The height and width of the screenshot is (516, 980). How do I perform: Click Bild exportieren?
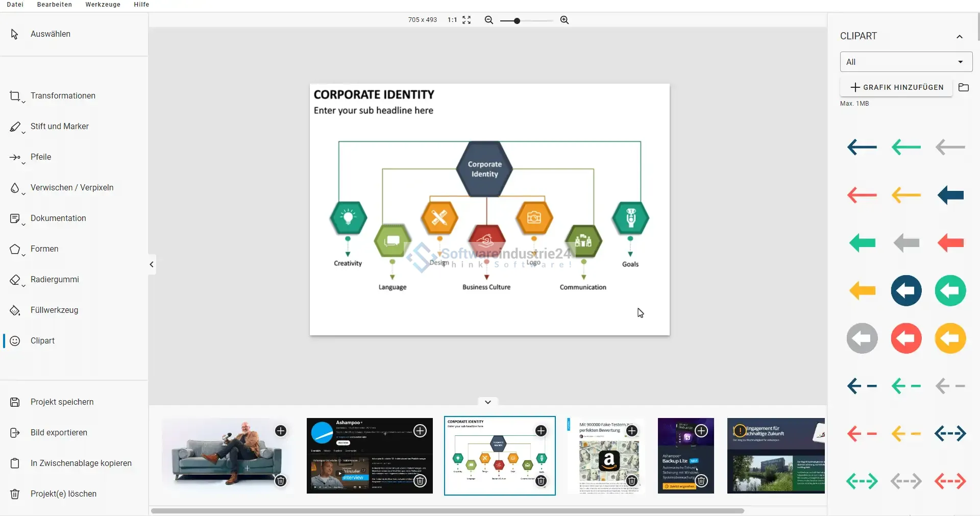pyautogui.click(x=59, y=433)
